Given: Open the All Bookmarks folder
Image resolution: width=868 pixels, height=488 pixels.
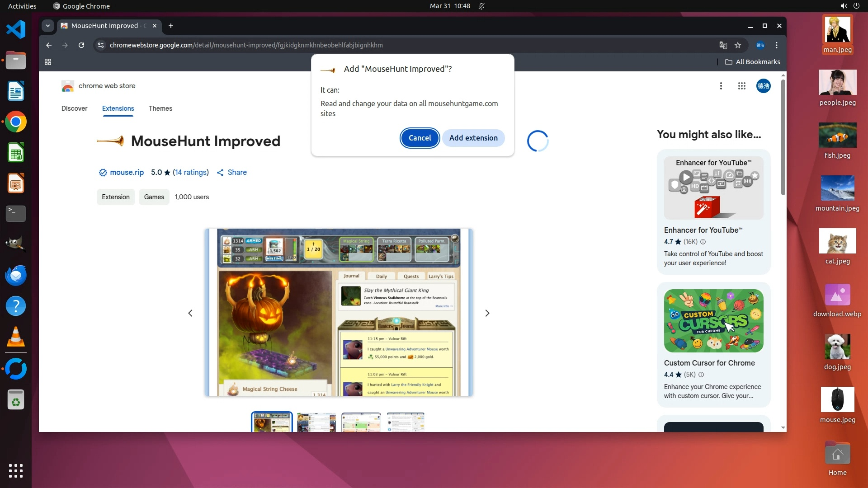Looking at the screenshot, I should 753,62.
